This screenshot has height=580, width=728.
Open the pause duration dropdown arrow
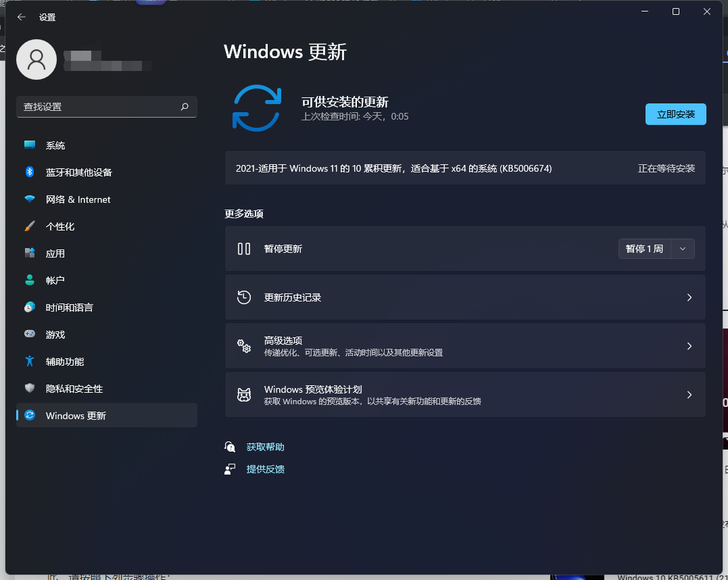click(683, 249)
